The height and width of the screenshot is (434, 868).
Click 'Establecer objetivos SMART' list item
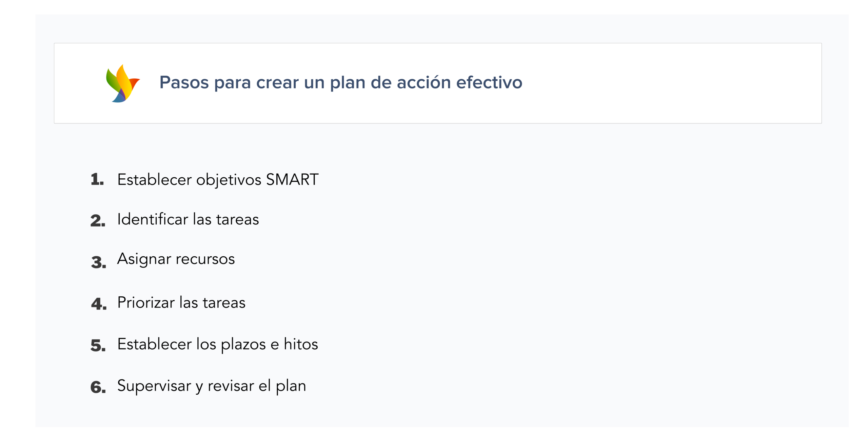[218, 179]
